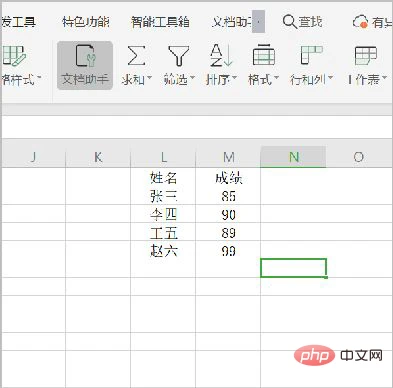Open the 智能工具箱 tab
Viewport: 393px width, 388px height.
pos(160,22)
